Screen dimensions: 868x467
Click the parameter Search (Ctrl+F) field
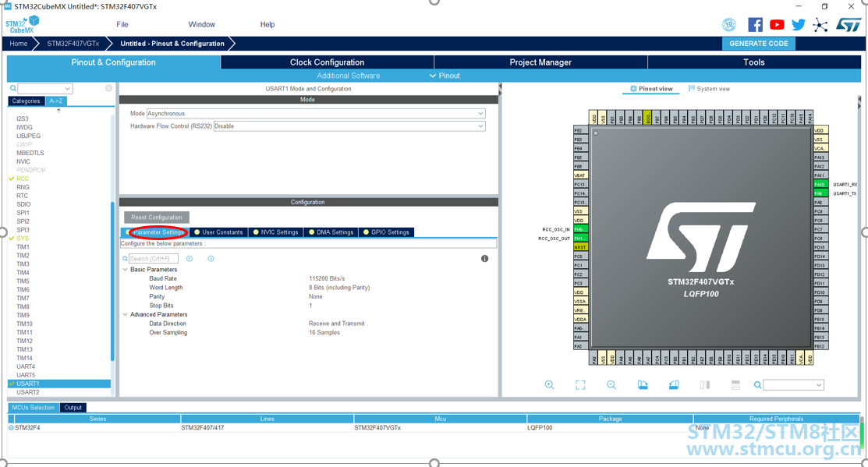pos(154,258)
